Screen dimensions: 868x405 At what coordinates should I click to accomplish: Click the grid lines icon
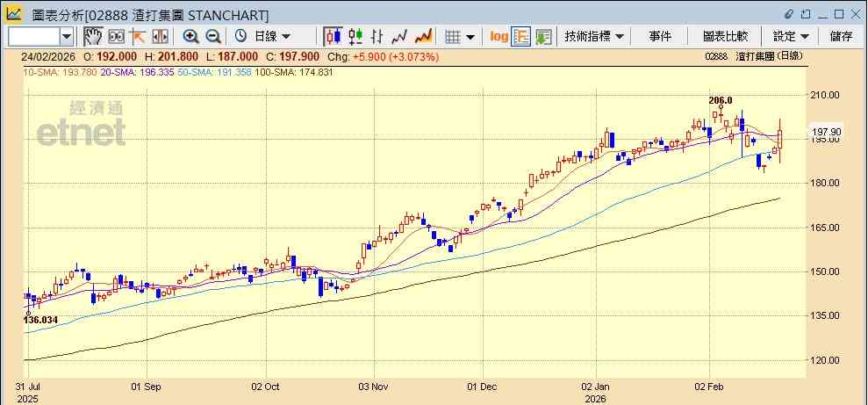click(x=453, y=37)
